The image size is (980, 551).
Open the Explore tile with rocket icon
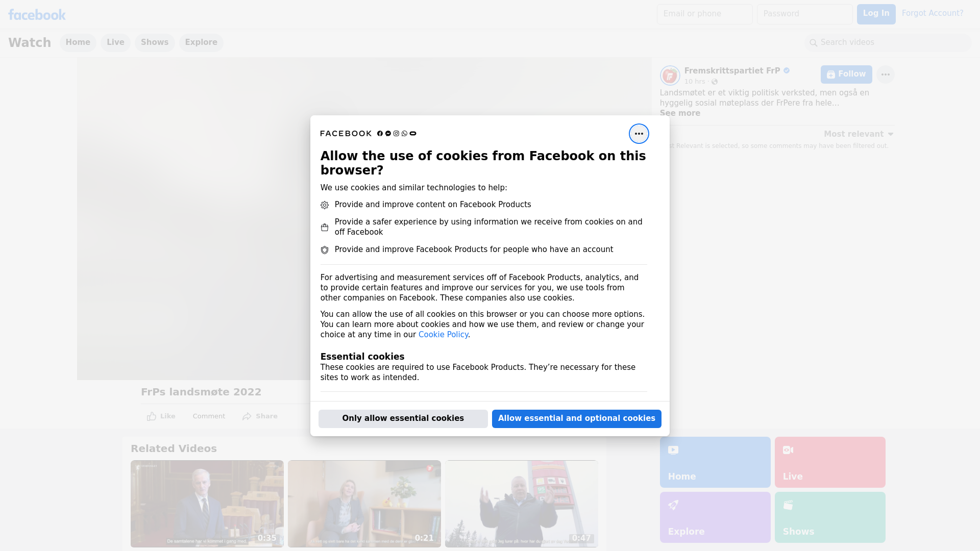click(715, 517)
